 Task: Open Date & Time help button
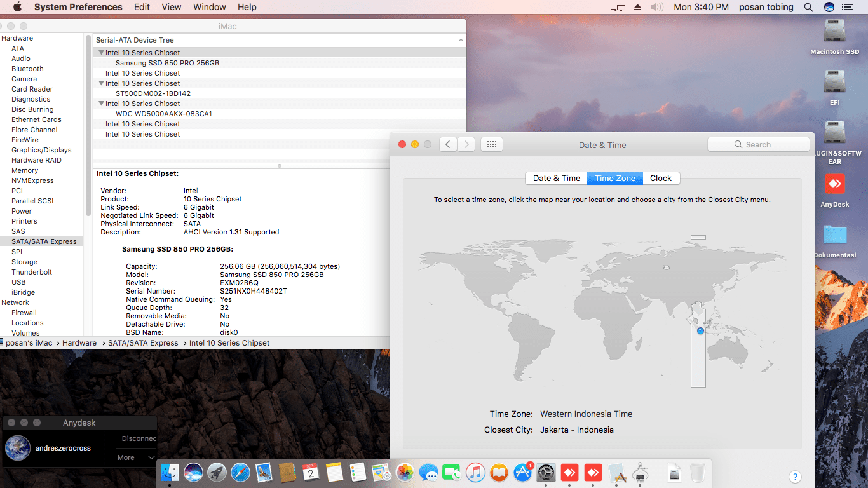(x=794, y=477)
